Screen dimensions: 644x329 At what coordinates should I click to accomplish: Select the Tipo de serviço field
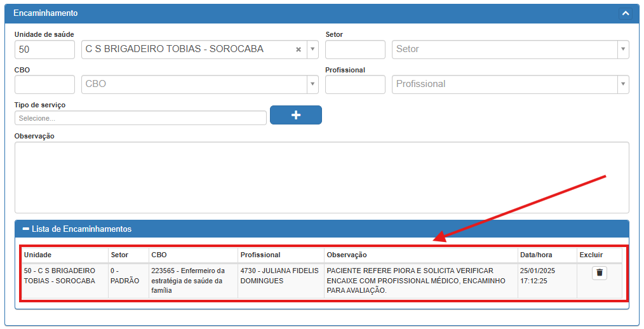coord(140,118)
